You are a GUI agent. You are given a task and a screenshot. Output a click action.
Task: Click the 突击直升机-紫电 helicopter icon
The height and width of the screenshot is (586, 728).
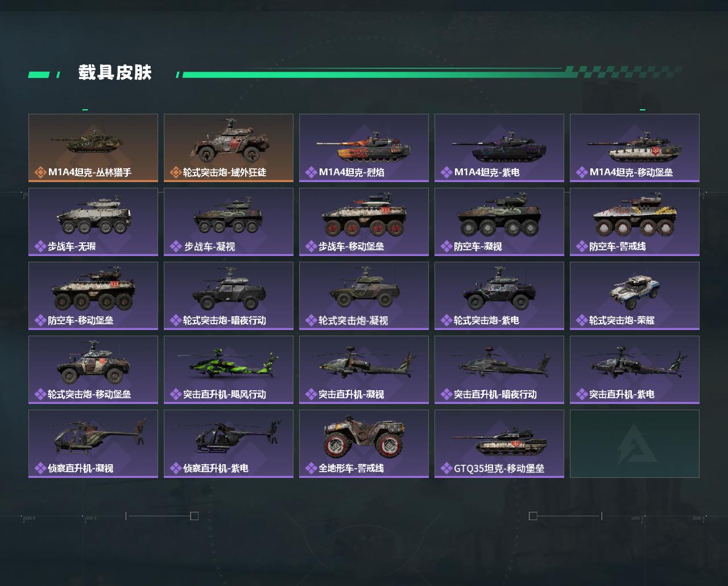635,362
